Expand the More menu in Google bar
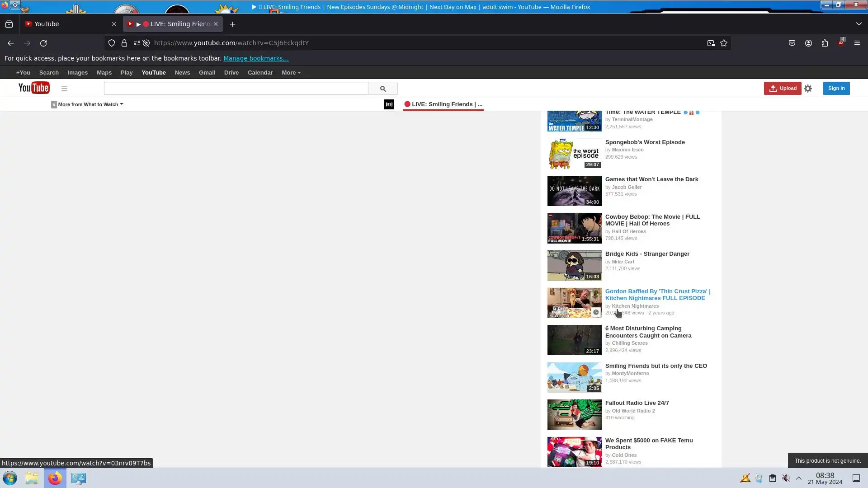Screen dimensions: 868x488 tap(291, 73)
